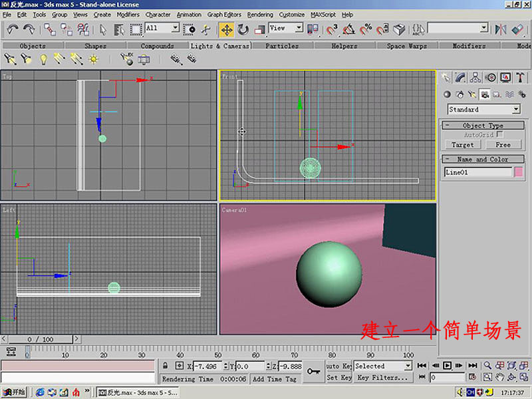Click the pink object color swatch
This screenshot has width=532, height=399.
pos(519,172)
